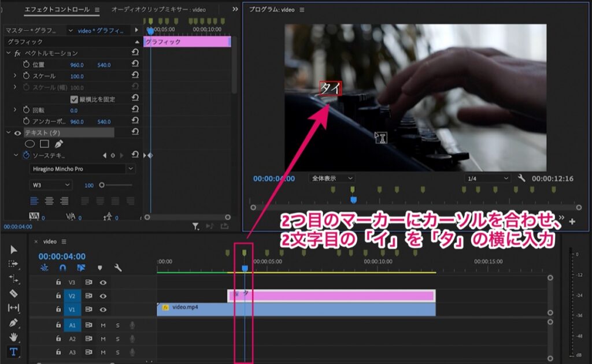This screenshot has height=364, width=592.
Task: Select the pink graphic clip on V2
Action: 331,296
